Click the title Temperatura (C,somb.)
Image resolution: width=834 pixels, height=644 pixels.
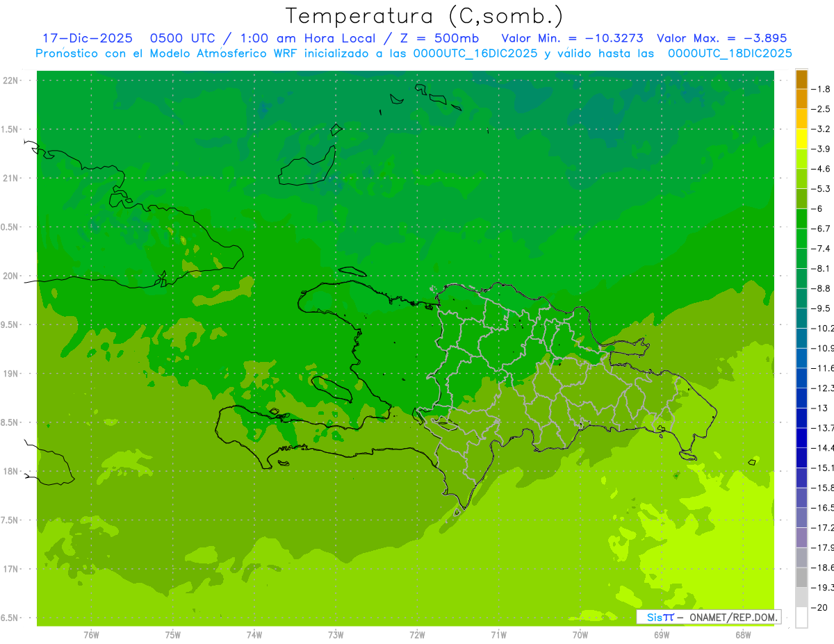coord(424,16)
